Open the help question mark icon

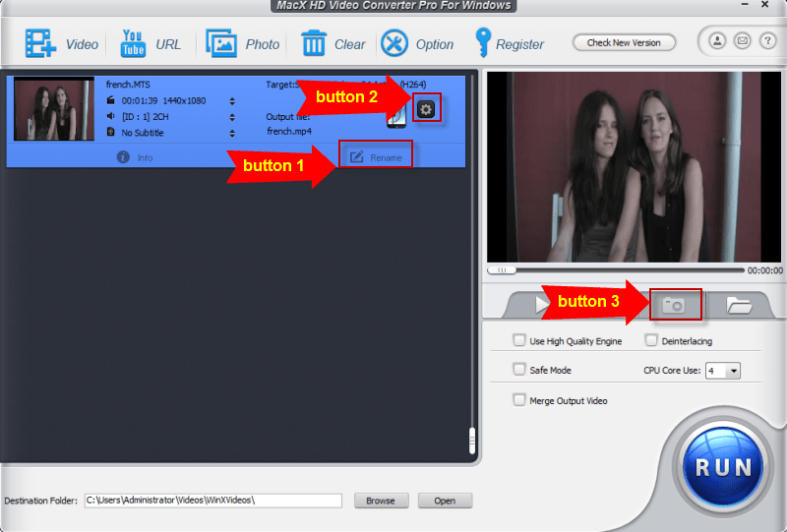[767, 40]
